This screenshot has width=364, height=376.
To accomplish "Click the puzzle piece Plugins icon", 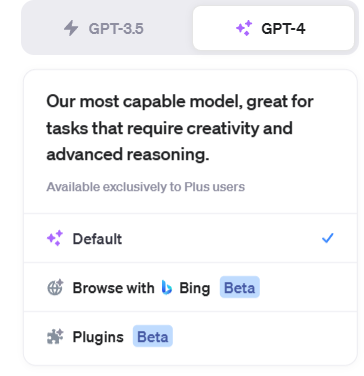I will 55,336.
